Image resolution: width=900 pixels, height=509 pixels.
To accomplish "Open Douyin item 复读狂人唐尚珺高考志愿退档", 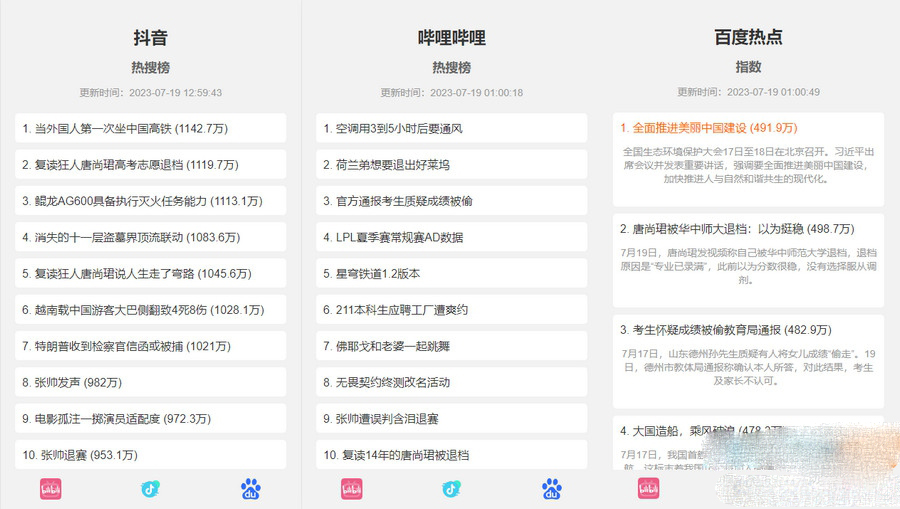I will coord(150,164).
